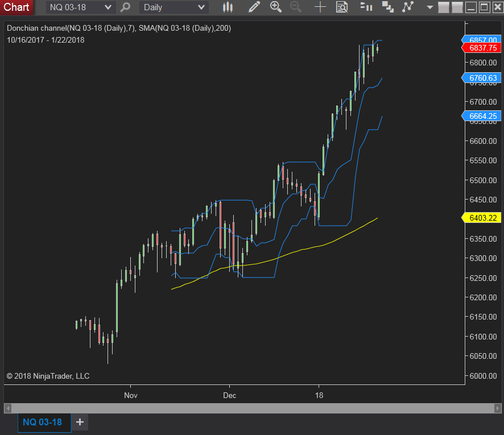Screen dimensions: 504x435
Task: Click the yellow 6403.22 SMA price marker
Action: pos(481,218)
